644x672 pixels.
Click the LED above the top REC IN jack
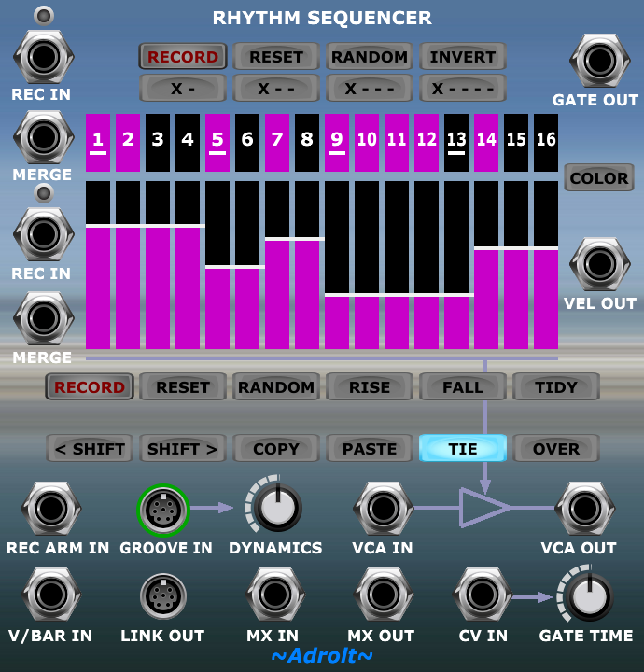click(x=44, y=16)
